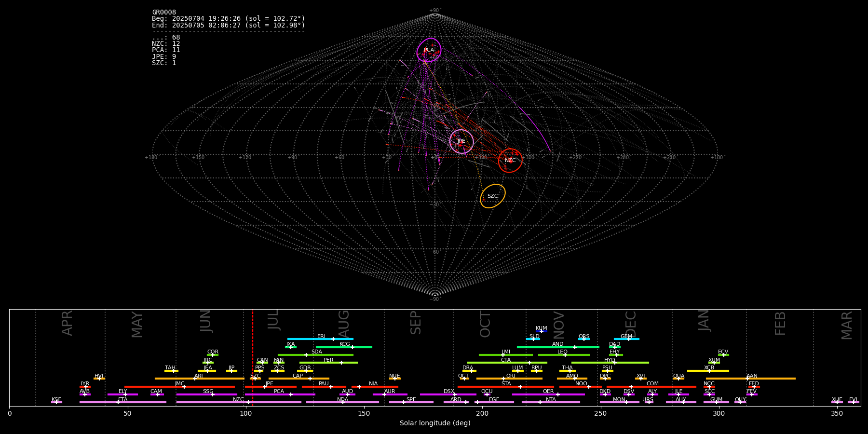
Task: Click the APR month label
Action: 68,323
